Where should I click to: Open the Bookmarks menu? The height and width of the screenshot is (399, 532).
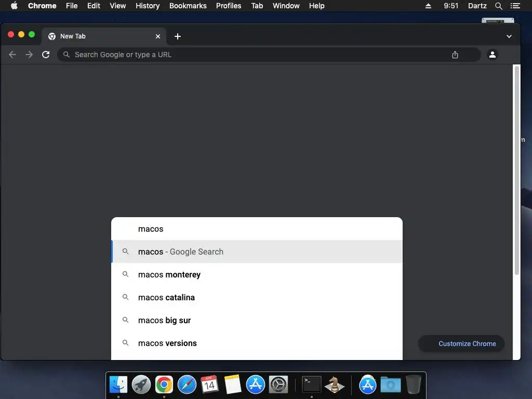(188, 6)
